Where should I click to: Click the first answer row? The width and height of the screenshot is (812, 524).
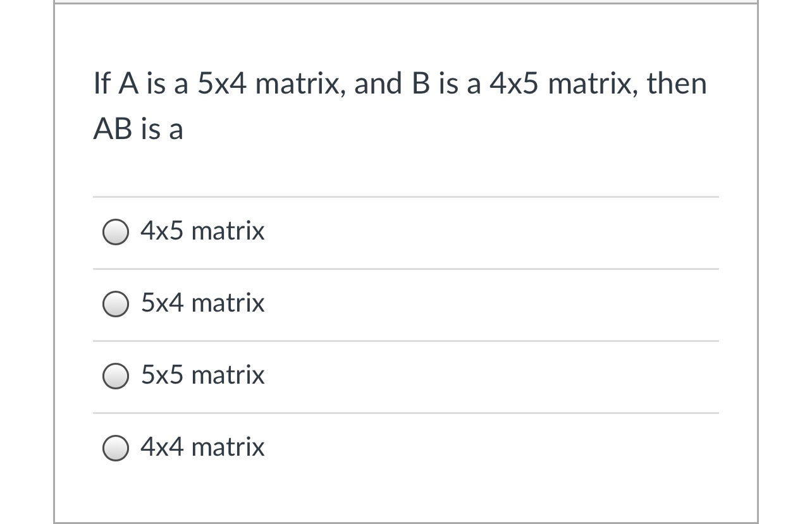(405, 233)
